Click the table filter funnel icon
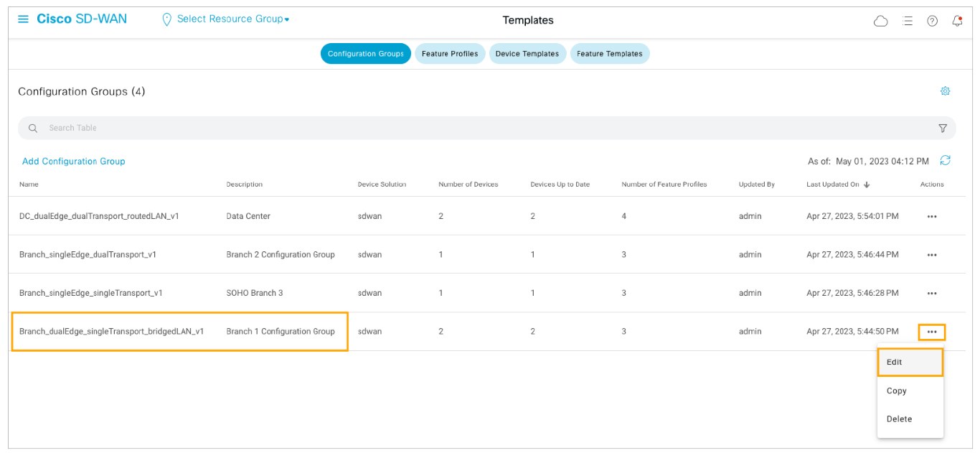The height and width of the screenshot is (453, 980). click(943, 128)
